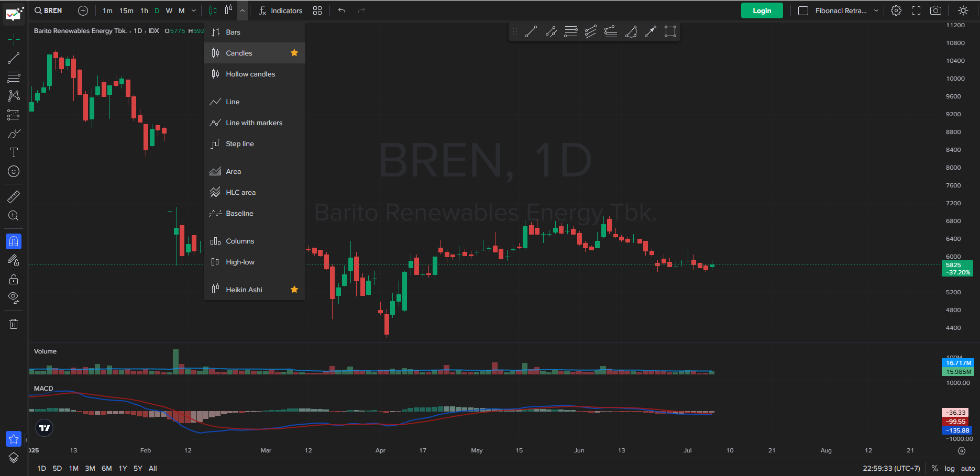Pick the Fib retracement tool in floating toolbar

(x=571, y=32)
